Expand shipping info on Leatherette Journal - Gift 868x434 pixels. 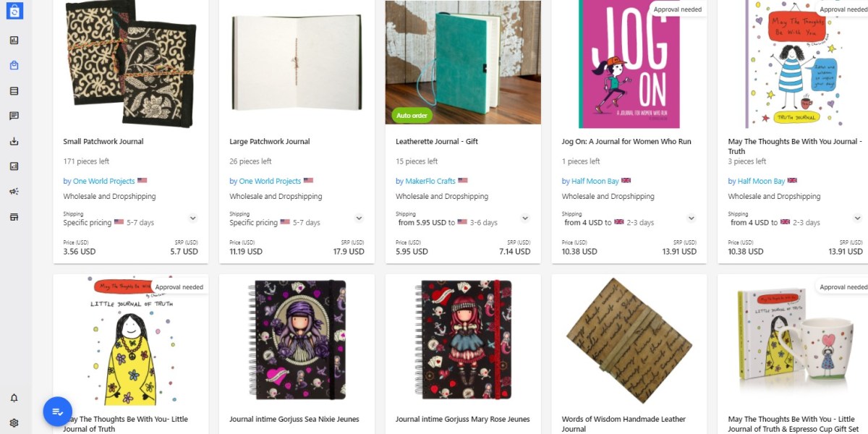[525, 218]
